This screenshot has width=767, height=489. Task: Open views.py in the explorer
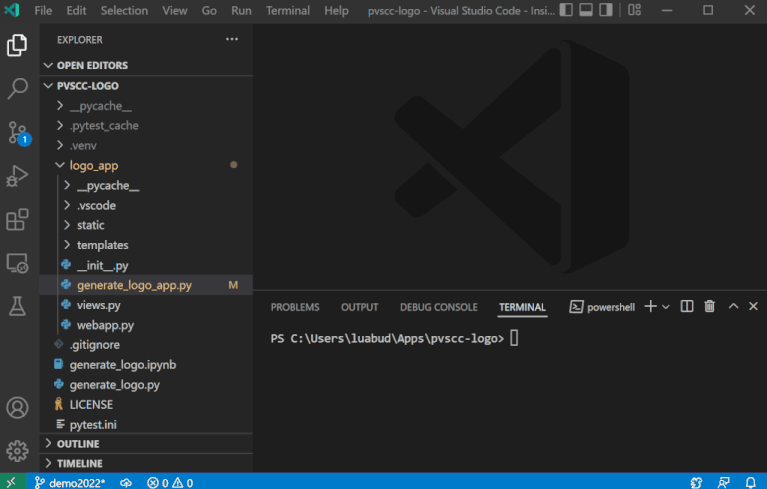pos(146,305)
